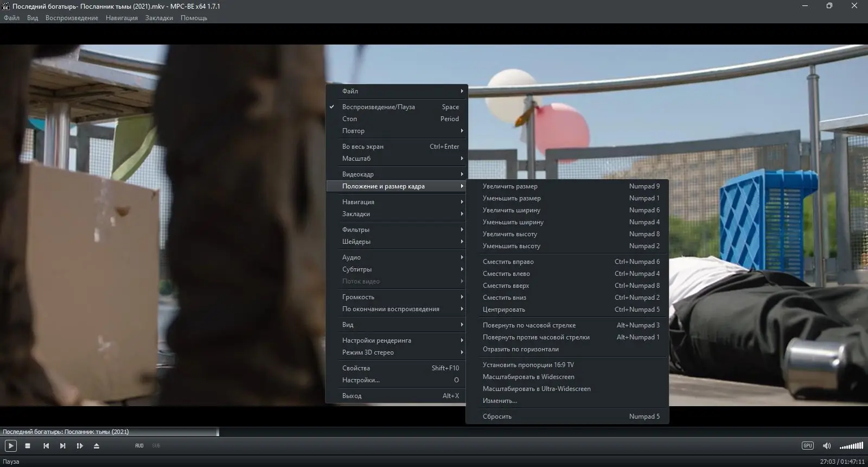Toggle the checked Воспроизведение/Пауза item

396,107
